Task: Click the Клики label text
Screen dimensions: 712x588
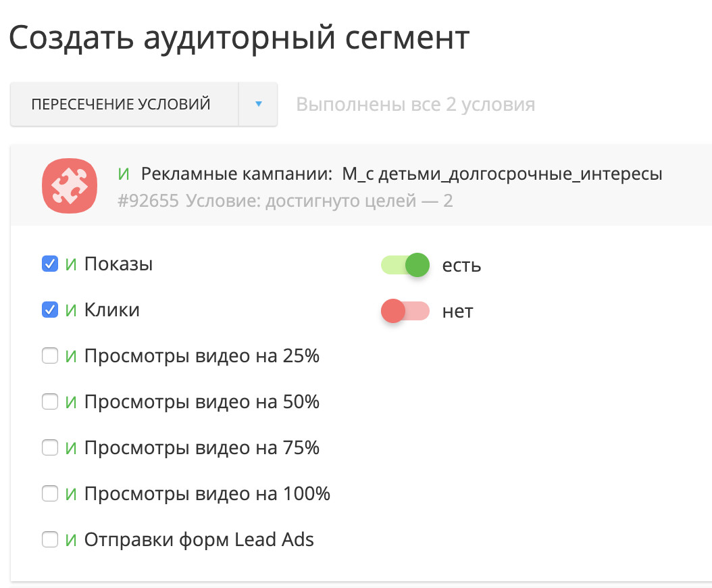Action: [x=111, y=310]
